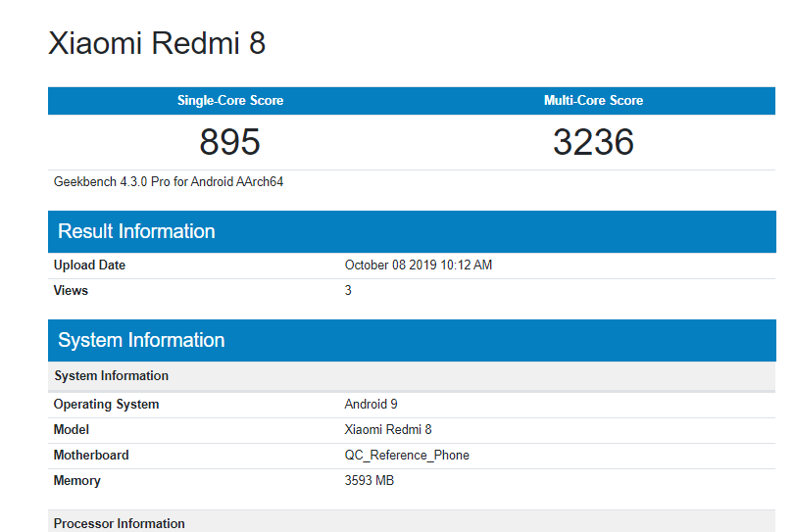This screenshot has width=794, height=532.
Task: Click the blue System Information section header
Action: coord(141,341)
